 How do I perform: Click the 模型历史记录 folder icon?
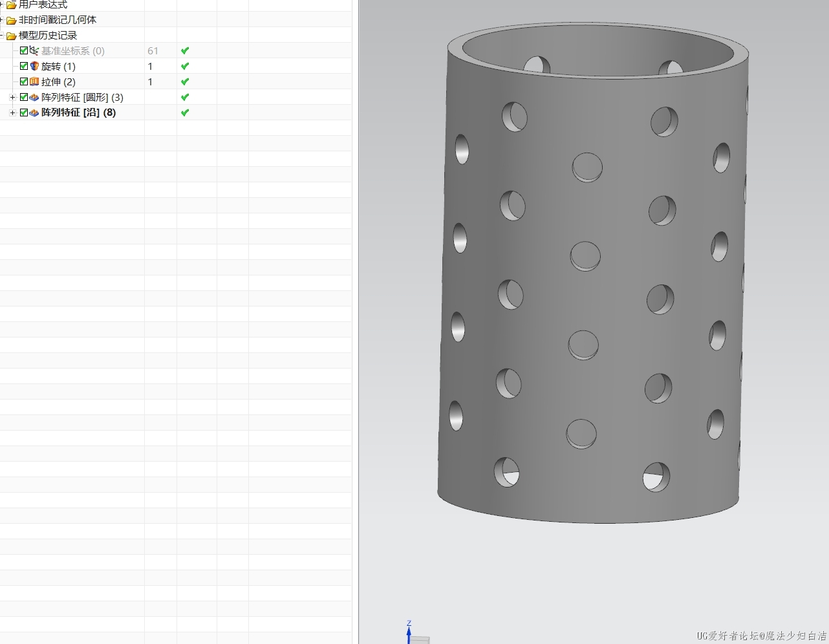click(11, 36)
